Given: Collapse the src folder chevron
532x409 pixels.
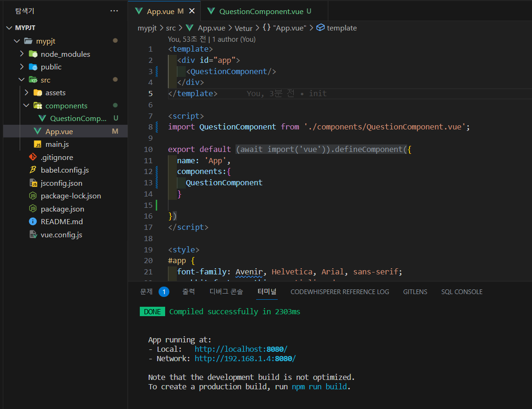Looking at the screenshot, I should tap(22, 80).
